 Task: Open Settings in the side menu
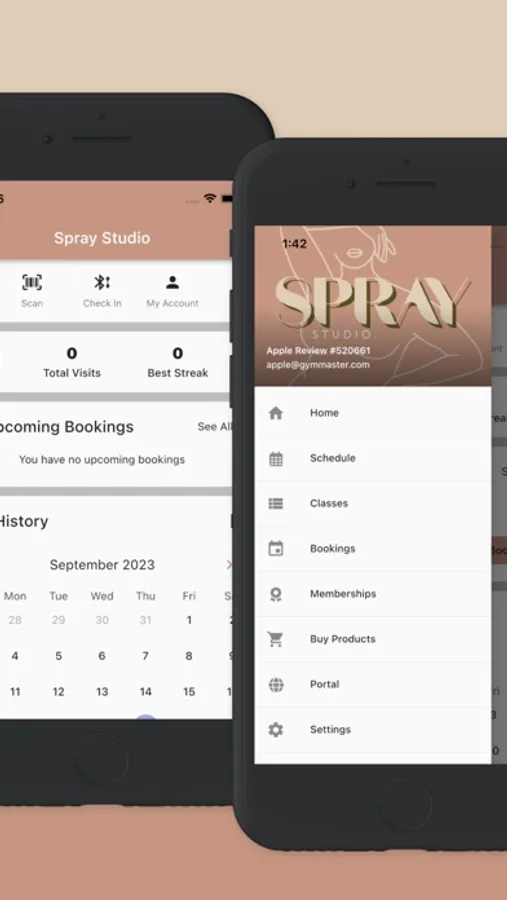(x=373, y=730)
